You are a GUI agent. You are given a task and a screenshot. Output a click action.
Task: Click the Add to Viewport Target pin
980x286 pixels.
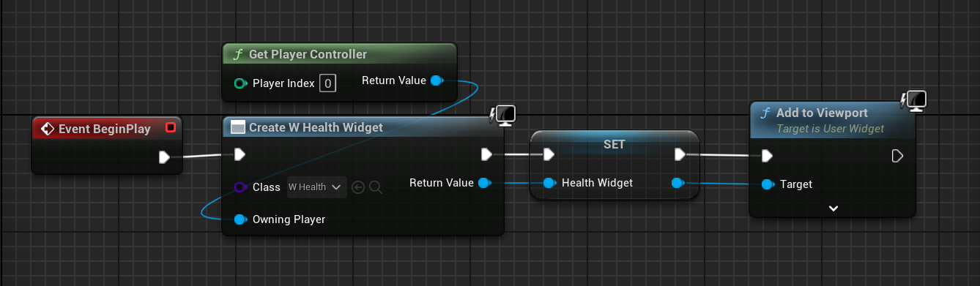click(x=767, y=184)
